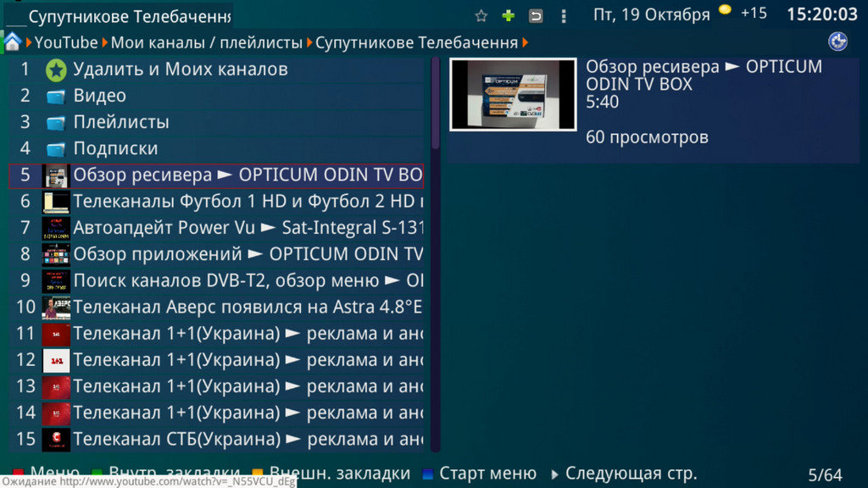This screenshot has height=488, width=868.
Task: Select Телеканал СТБ(Украина) list entry
Action: click(x=248, y=439)
